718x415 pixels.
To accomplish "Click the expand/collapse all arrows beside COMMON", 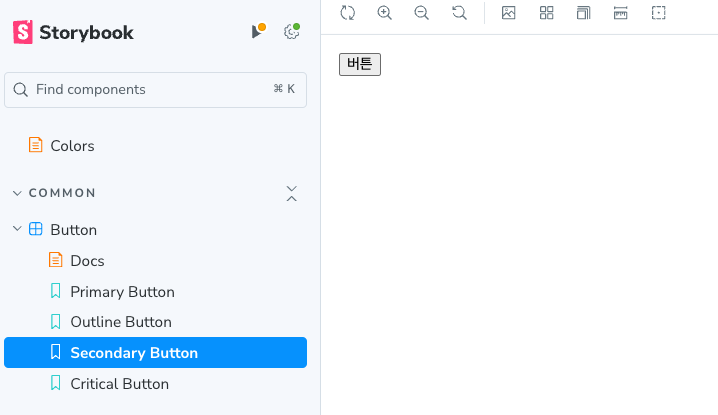I will [x=292, y=194].
